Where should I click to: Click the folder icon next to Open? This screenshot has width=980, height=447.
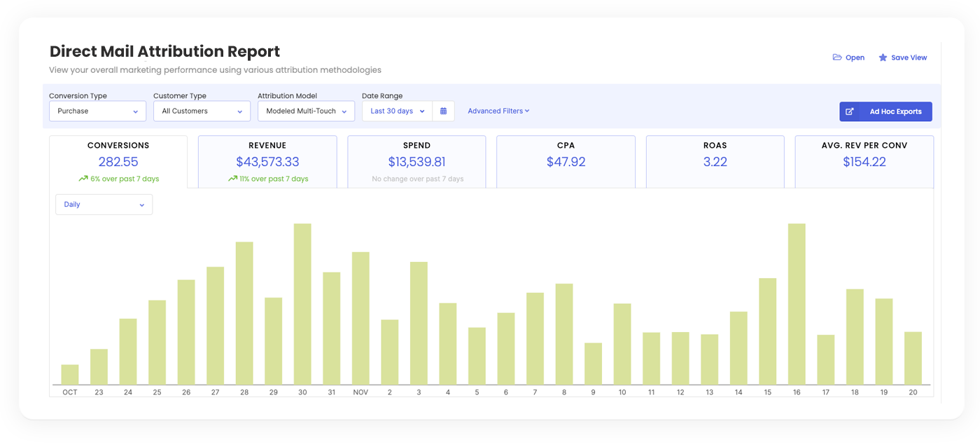tap(837, 57)
